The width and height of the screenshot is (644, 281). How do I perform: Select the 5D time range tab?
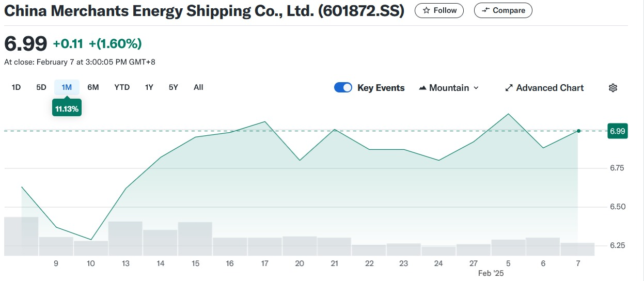coord(41,87)
